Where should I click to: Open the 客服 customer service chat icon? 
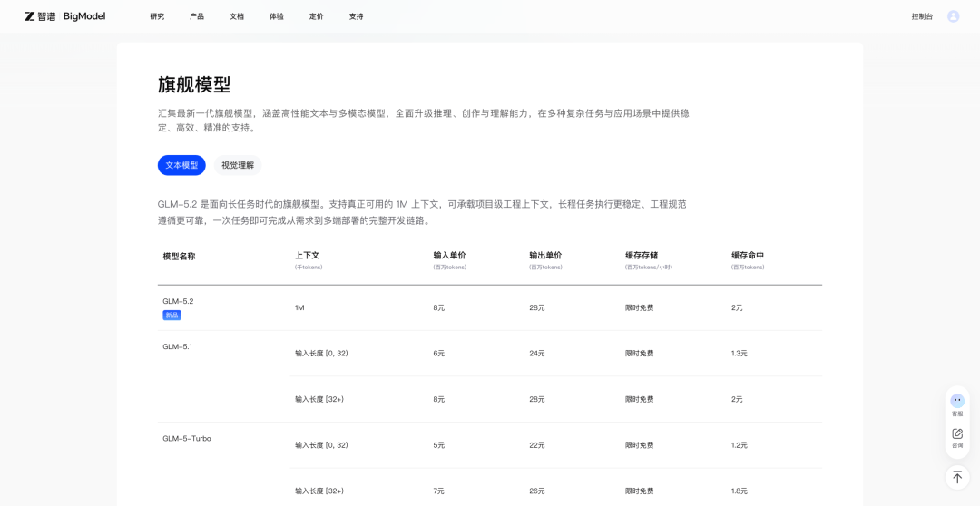tap(957, 404)
